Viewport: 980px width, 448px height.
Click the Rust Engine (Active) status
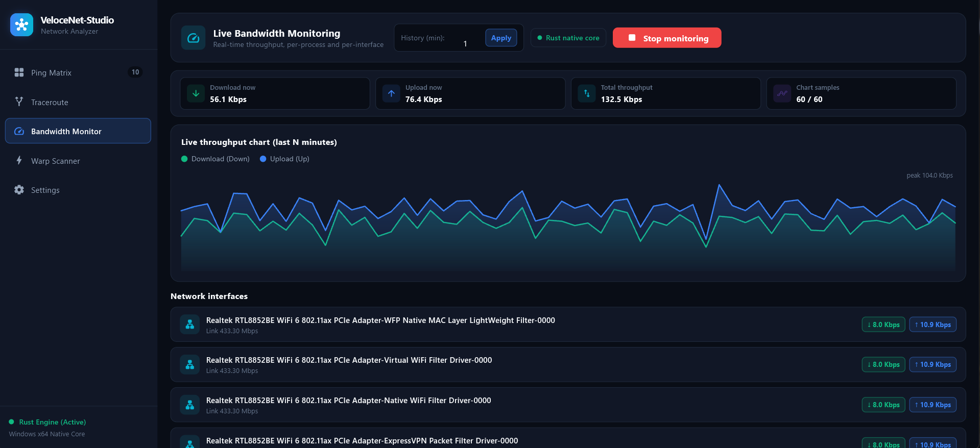click(47, 422)
